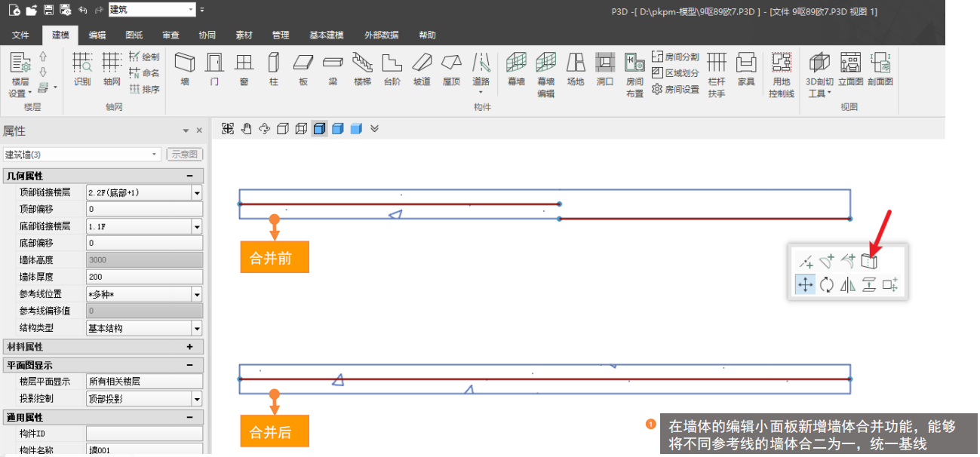Image resolution: width=980 pixels, height=457 pixels.
Task: Click the 栏杆扶手 railing tool
Action: coord(716,74)
